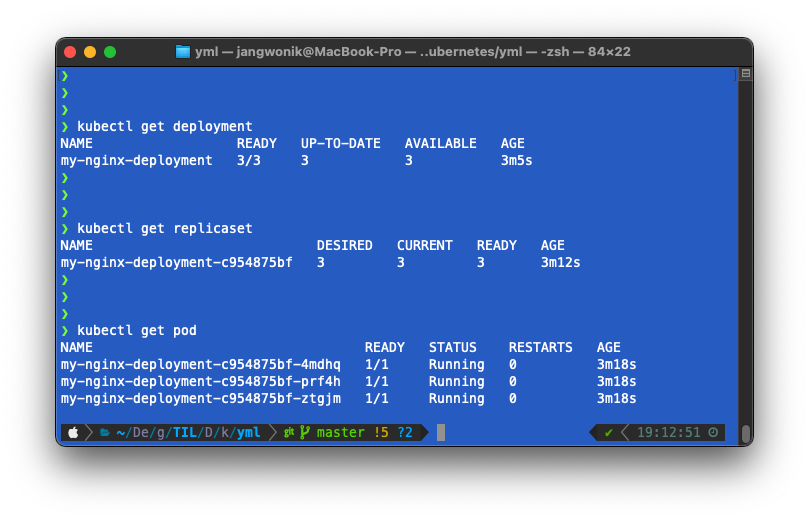This screenshot has width=809, height=520.
Task: Click the split pane icon at top right
Action: click(x=746, y=74)
